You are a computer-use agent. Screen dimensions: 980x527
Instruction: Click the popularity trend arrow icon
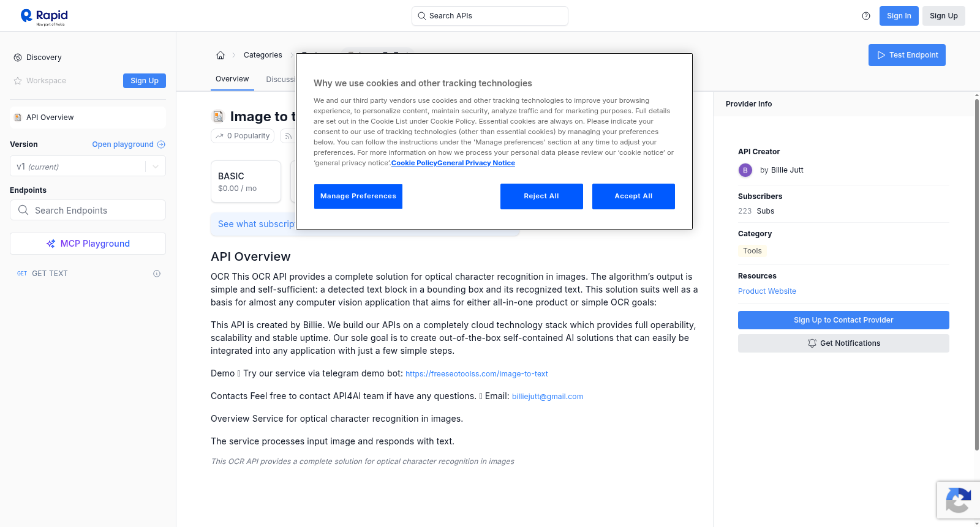tap(219, 136)
